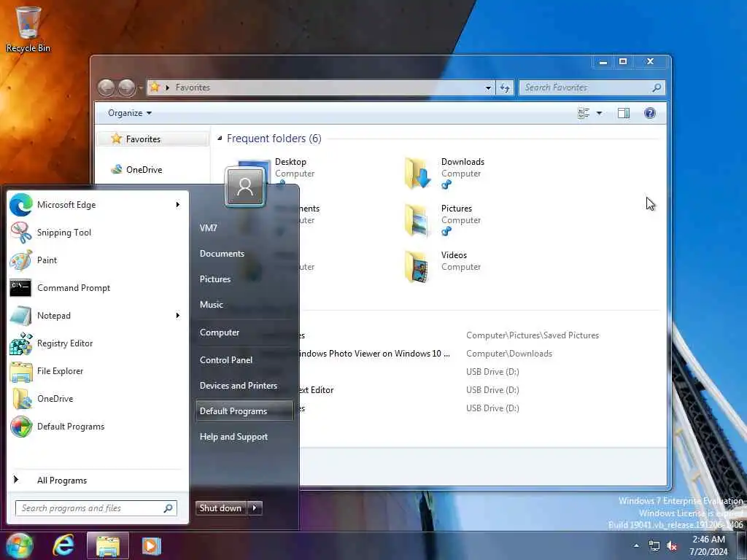Open Shut down options arrow
747x560 pixels.
[x=255, y=508]
